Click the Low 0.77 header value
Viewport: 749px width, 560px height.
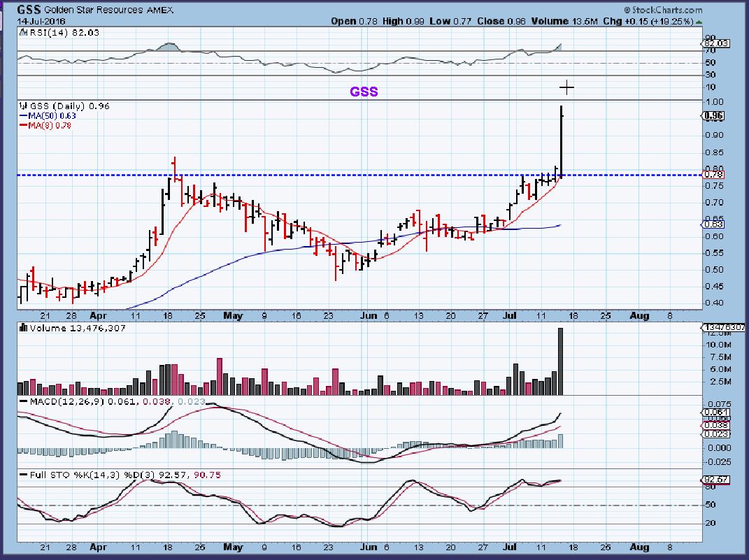450,22
